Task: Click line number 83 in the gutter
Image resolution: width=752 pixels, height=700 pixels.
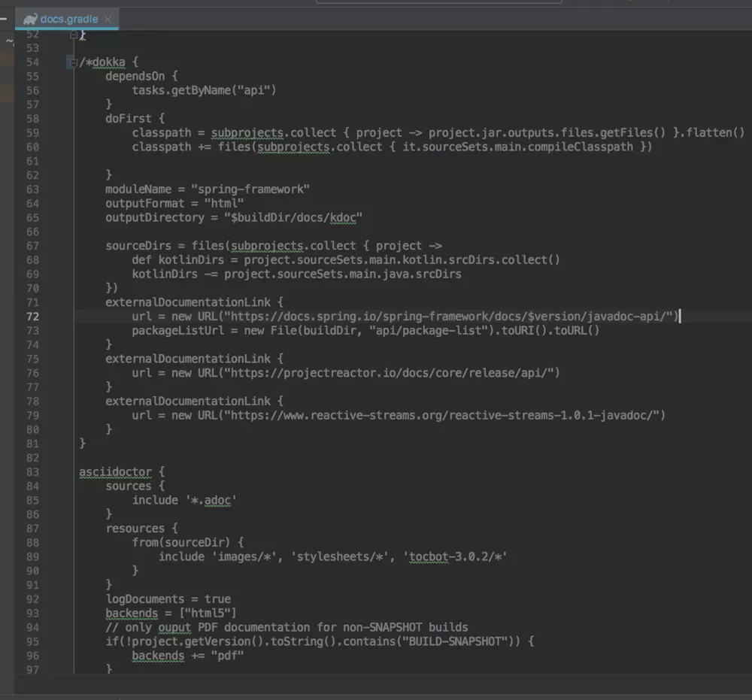Action: tap(32, 472)
